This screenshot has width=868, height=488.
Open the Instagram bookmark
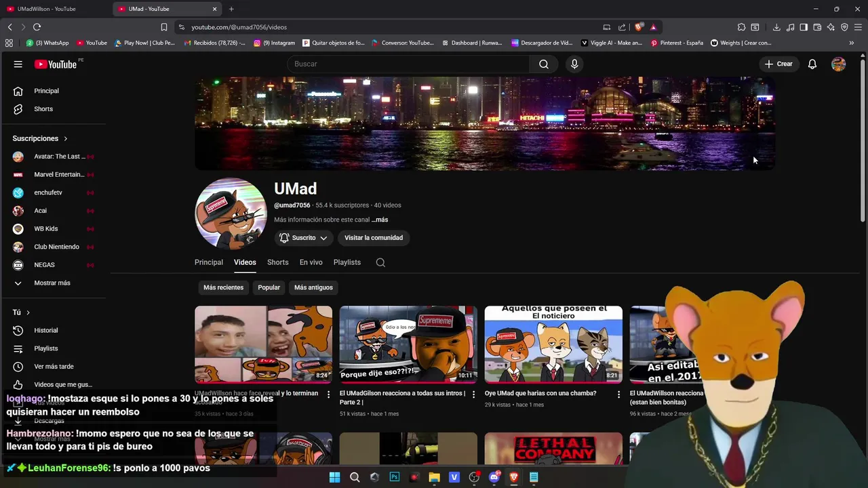pos(274,43)
